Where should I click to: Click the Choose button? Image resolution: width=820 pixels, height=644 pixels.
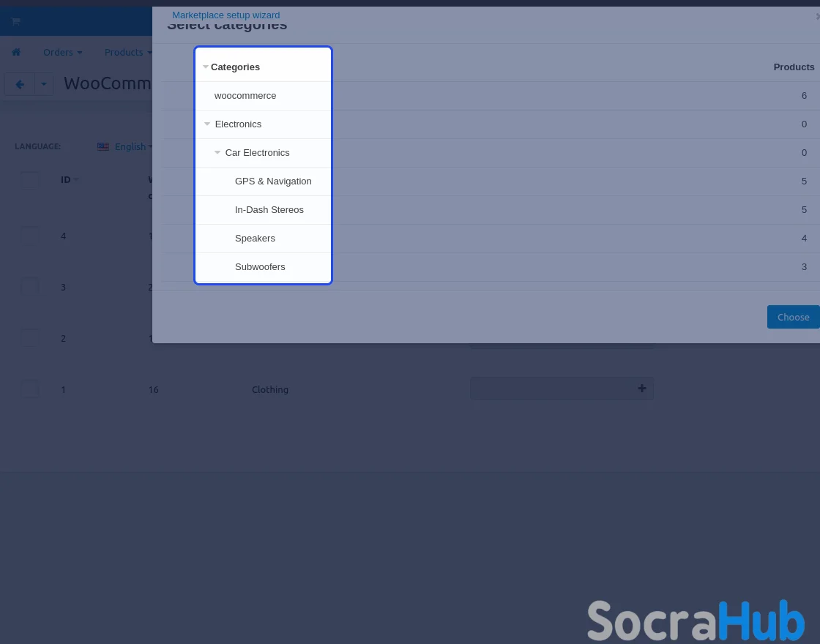pyautogui.click(x=793, y=317)
